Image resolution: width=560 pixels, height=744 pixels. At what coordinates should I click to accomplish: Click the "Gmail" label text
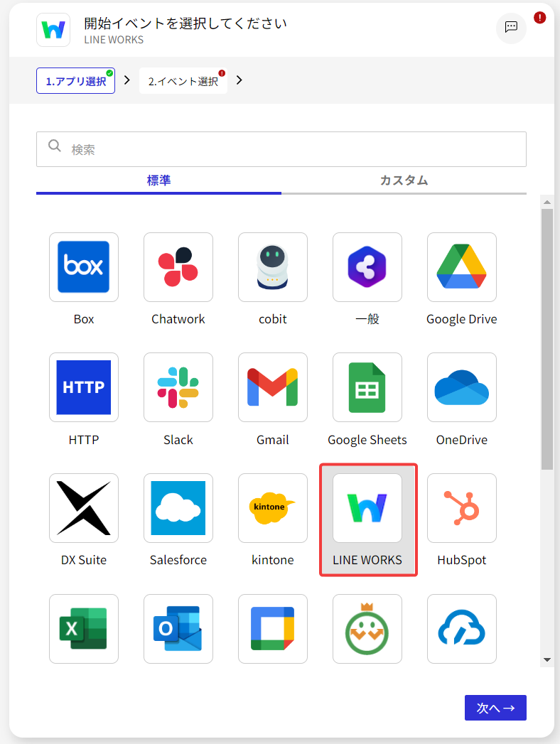[272, 440]
